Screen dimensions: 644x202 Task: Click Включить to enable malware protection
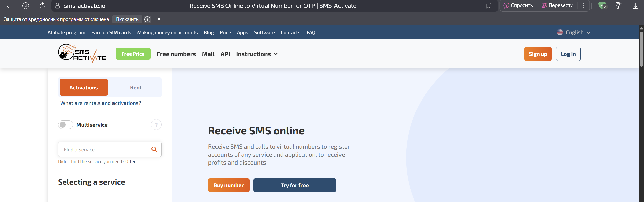click(127, 19)
